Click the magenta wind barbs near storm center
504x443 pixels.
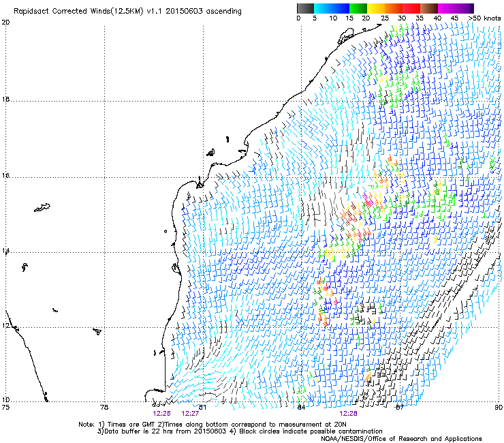tap(368, 200)
